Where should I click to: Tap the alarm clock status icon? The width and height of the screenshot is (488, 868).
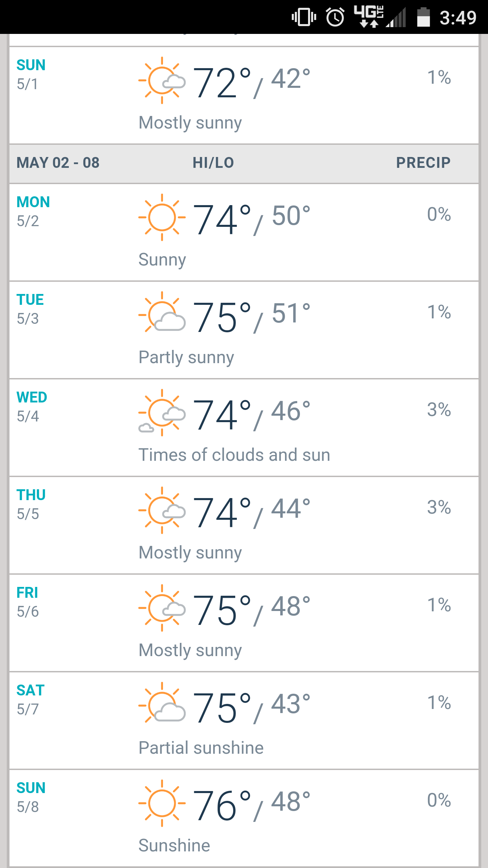tap(335, 17)
